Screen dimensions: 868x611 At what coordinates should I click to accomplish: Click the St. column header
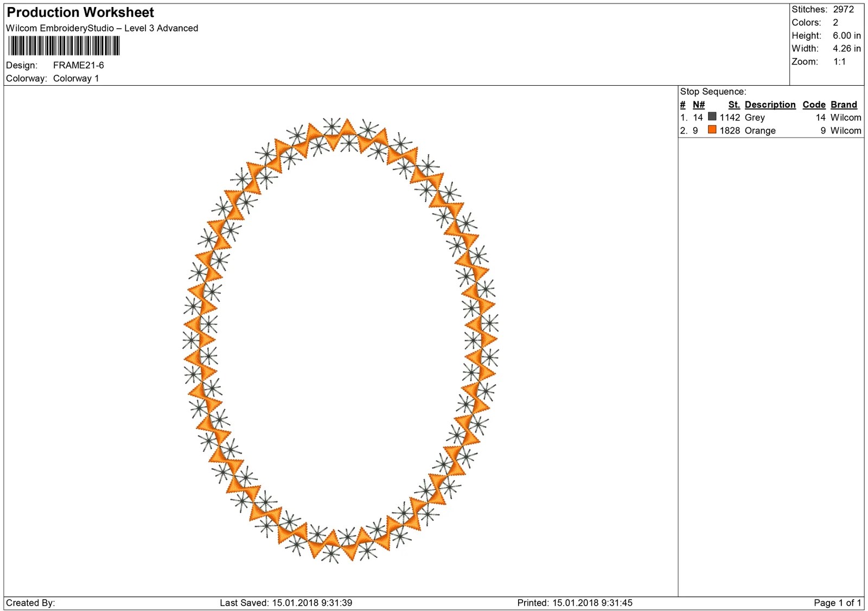point(734,105)
